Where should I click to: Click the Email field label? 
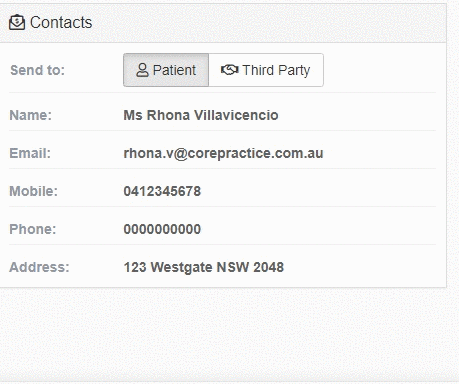tap(30, 153)
